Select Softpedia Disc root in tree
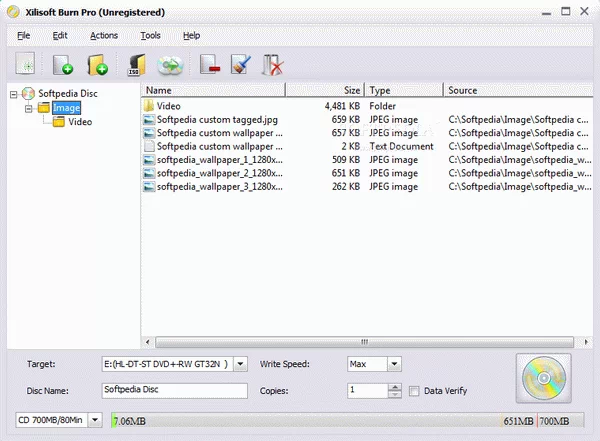600x441 pixels. tap(68, 93)
